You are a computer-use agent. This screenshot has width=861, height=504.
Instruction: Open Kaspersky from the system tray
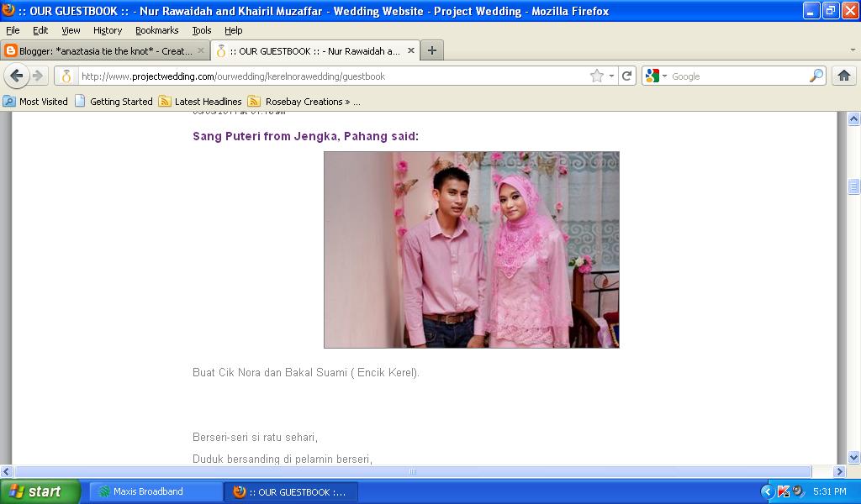click(783, 490)
